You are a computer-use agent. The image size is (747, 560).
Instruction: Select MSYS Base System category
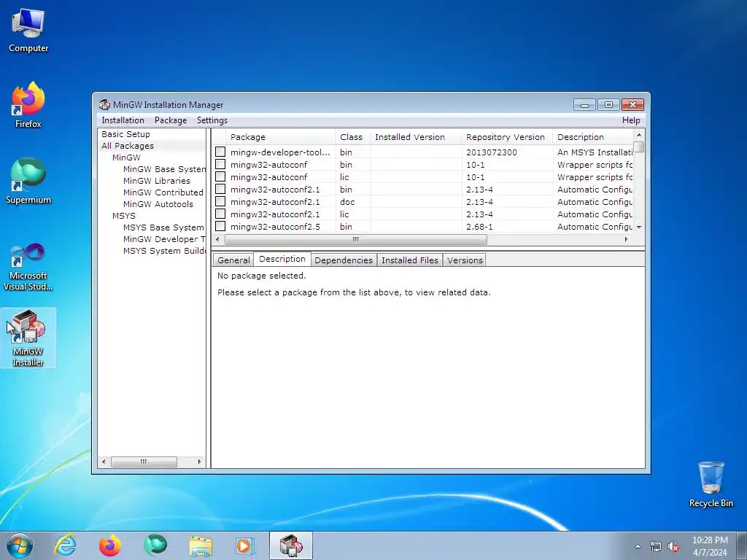click(x=163, y=227)
